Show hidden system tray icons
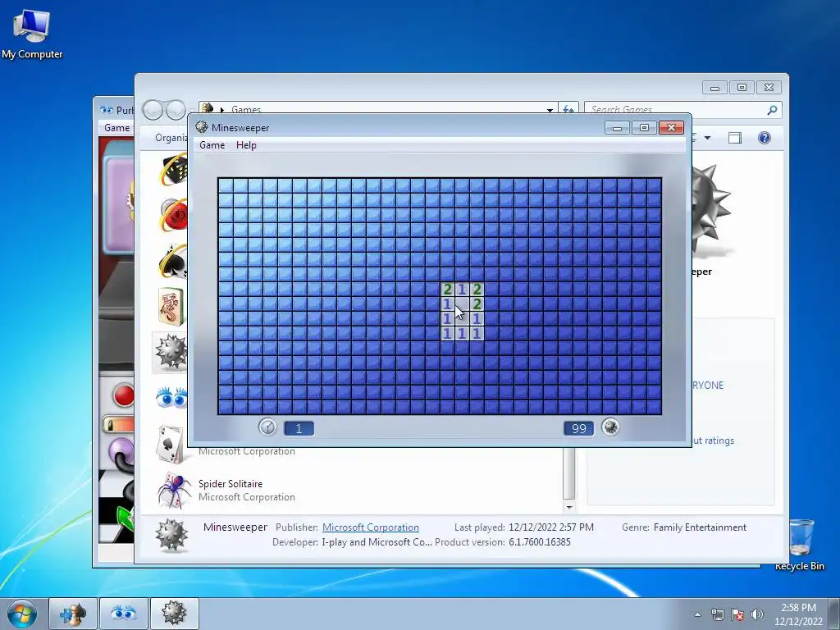The height and width of the screenshot is (630, 840). [697, 614]
